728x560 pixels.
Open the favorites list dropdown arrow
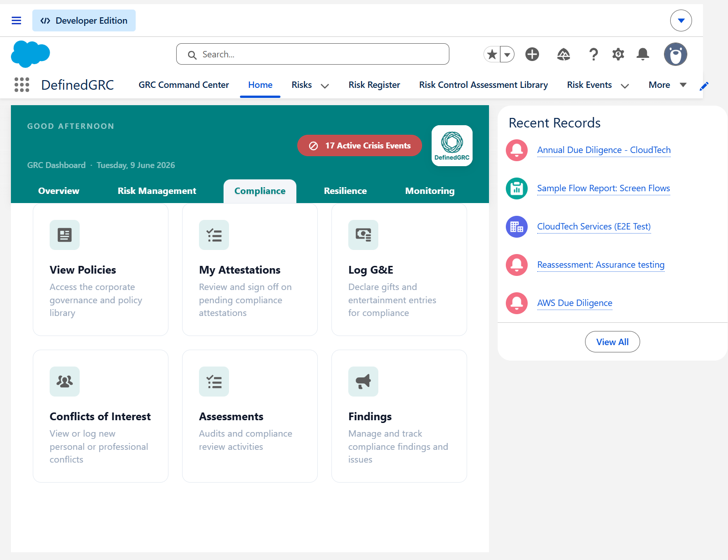(x=507, y=54)
